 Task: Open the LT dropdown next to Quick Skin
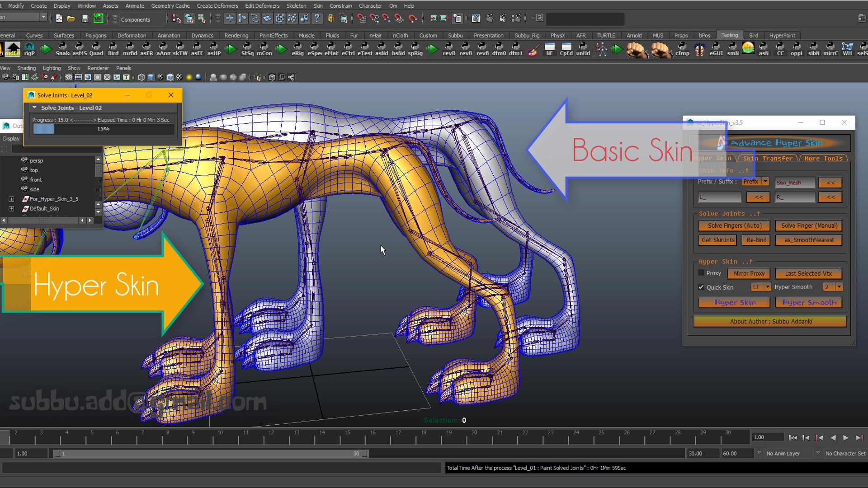point(760,287)
